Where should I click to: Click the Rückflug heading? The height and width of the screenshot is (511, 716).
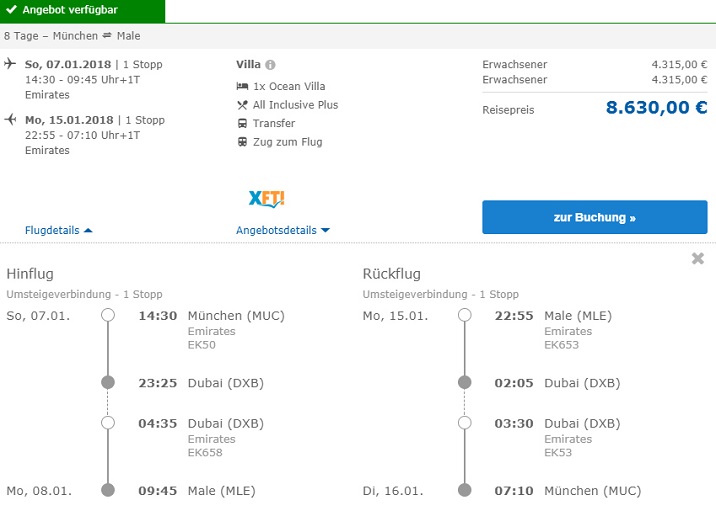tap(391, 274)
